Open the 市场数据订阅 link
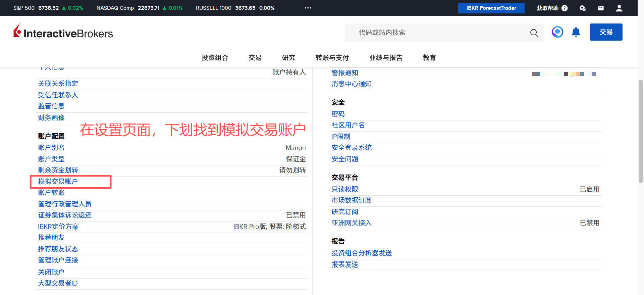644x295 pixels. (x=352, y=200)
